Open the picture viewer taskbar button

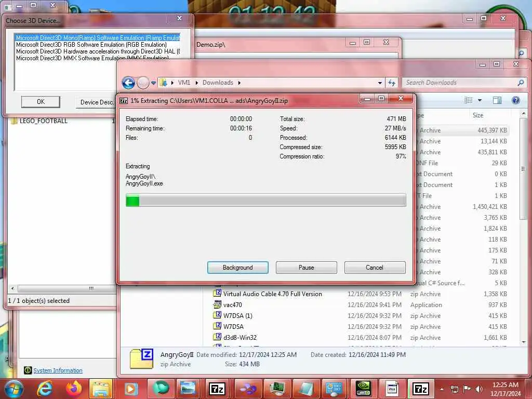point(188,389)
